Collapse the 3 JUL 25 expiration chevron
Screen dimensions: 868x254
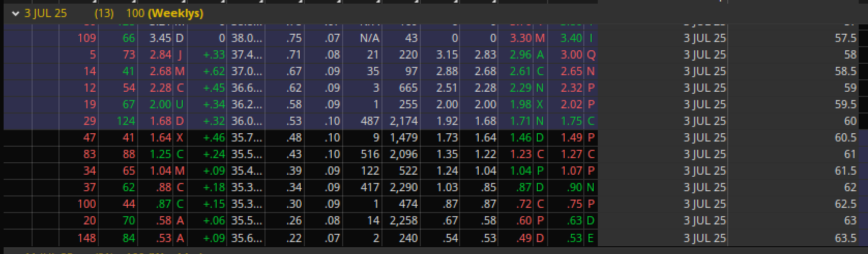click(16, 14)
